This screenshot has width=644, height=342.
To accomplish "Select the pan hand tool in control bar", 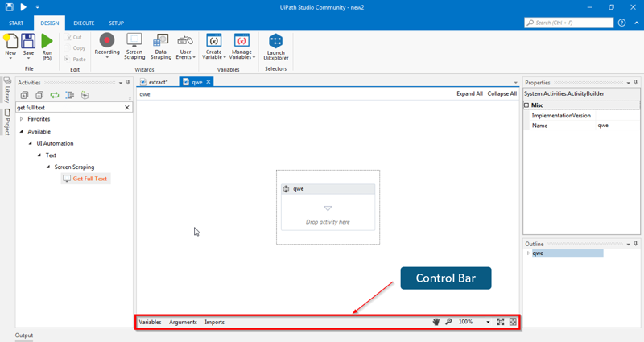I will coord(436,322).
